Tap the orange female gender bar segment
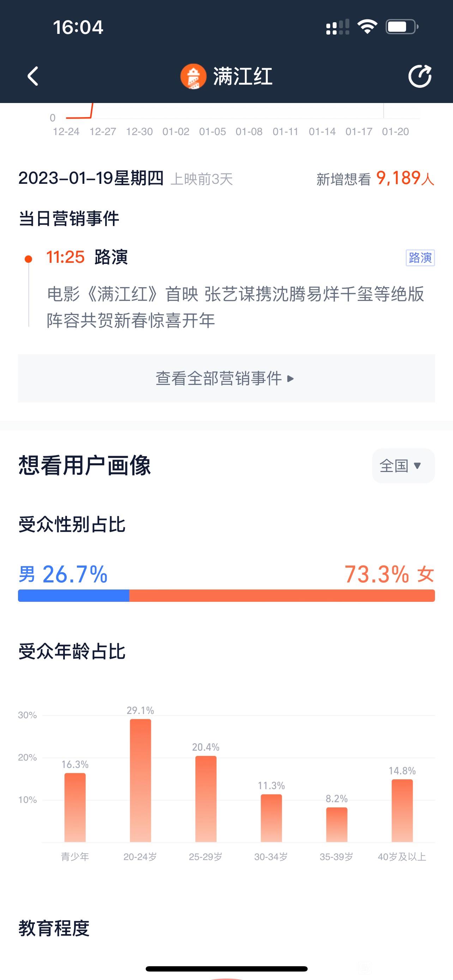Image resolution: width=453 pixels, height=980 pixels. (282, 595)
